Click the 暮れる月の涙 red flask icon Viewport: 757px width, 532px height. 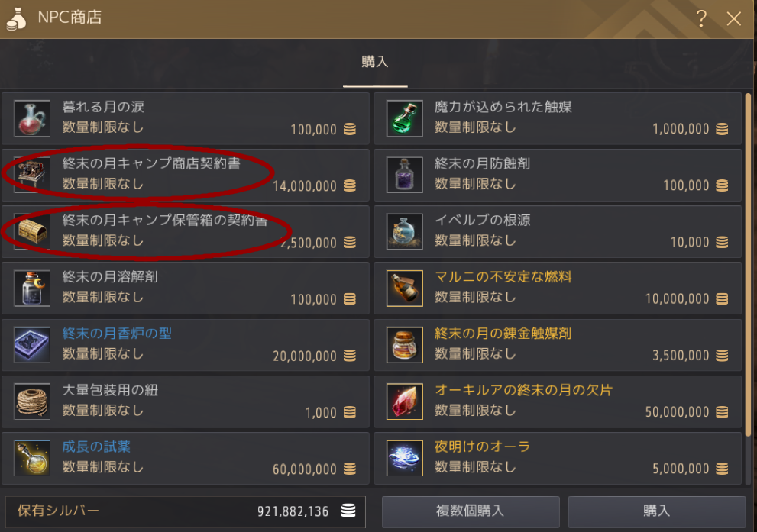(32, 118)
